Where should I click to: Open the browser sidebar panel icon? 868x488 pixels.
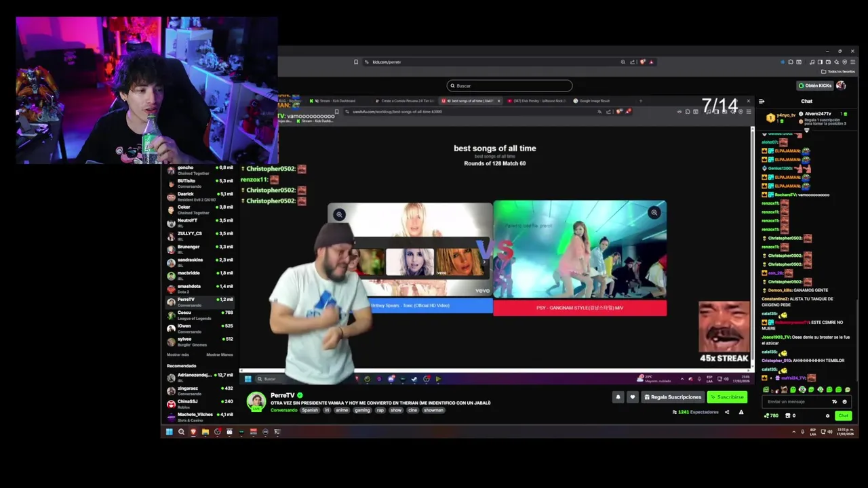tap(819, 62)
